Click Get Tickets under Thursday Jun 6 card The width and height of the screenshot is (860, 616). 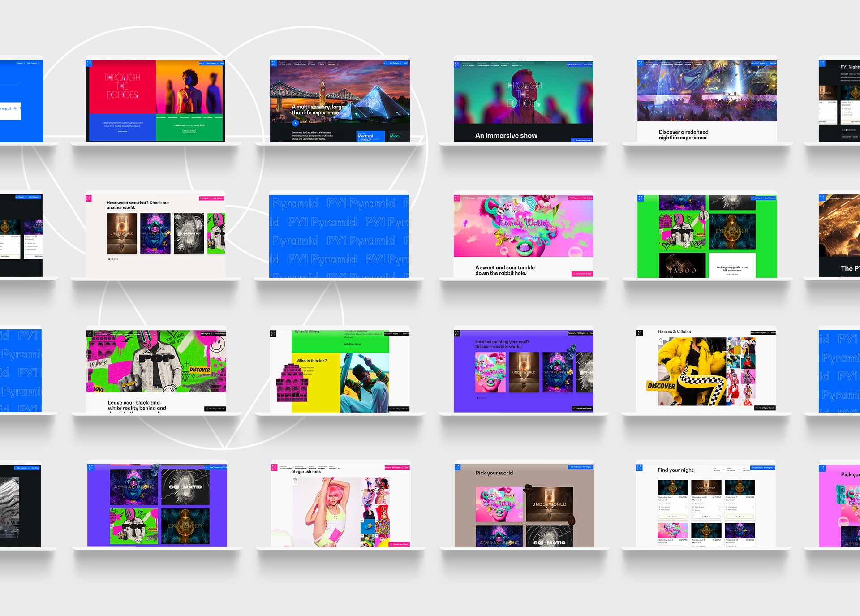point(706,517)
